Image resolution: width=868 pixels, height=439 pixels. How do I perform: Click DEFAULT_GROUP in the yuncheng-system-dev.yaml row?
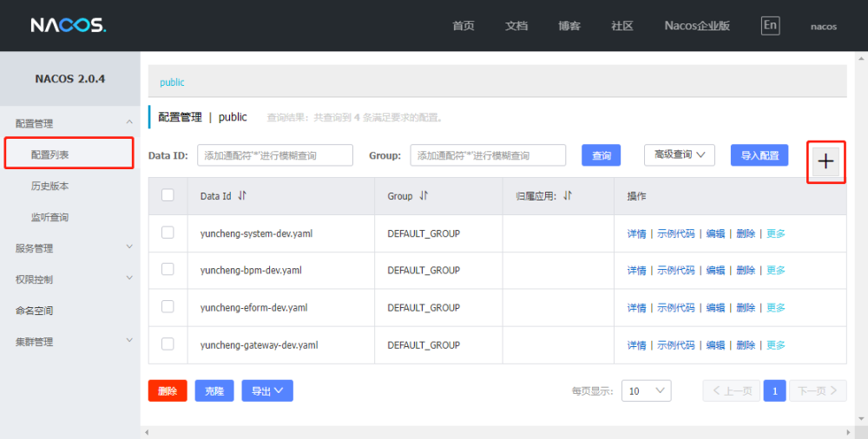tap(424, 233)
